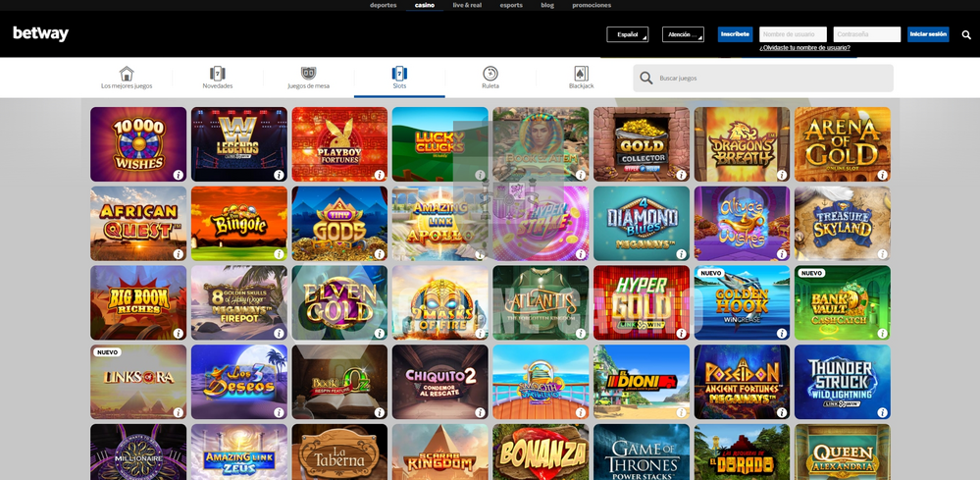
Task: Select the Slots tab
Action: tap(399, 79)
